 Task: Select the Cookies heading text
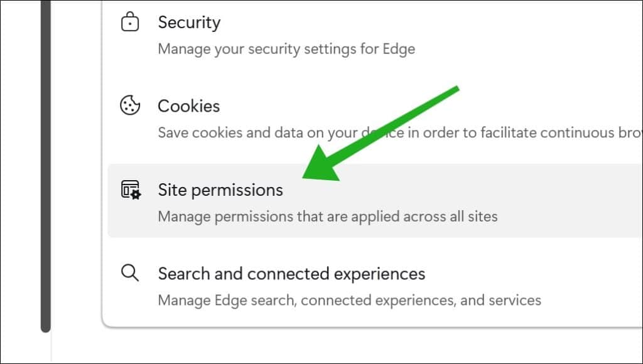tap(189, 105)
